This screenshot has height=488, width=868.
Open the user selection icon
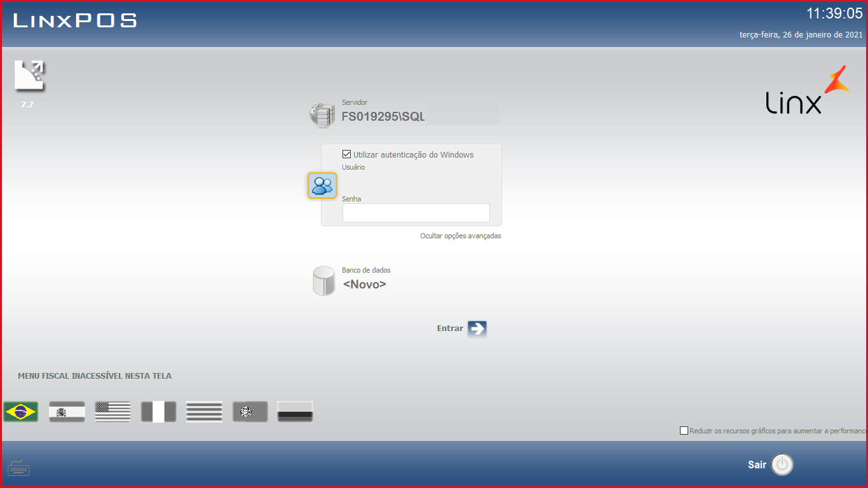coord(322,186)
